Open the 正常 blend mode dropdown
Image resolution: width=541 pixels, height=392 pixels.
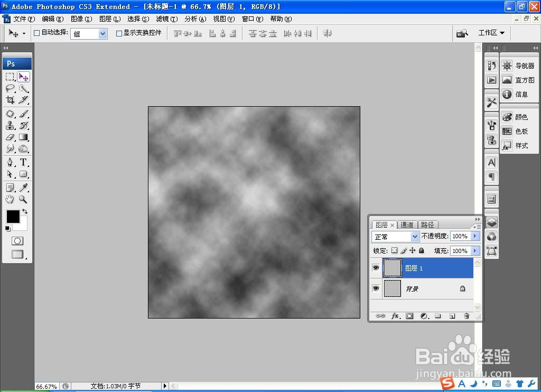click(415, 237)
